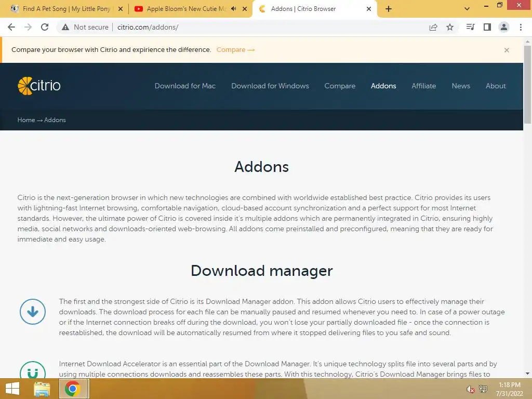Click the browser forward arrow

click(x=28, y=27)
